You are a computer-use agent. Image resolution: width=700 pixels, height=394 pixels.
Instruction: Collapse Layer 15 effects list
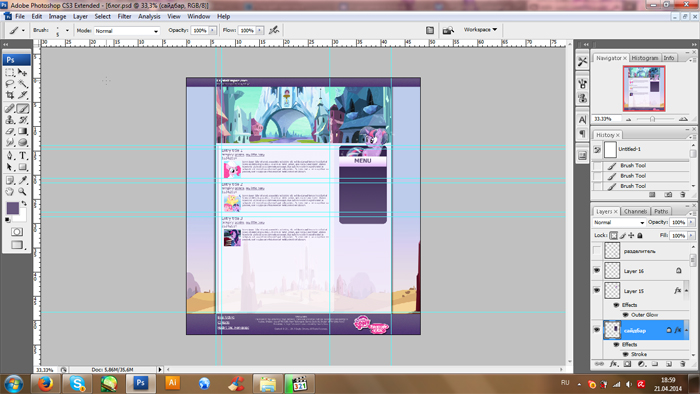[x=687, y=290]
